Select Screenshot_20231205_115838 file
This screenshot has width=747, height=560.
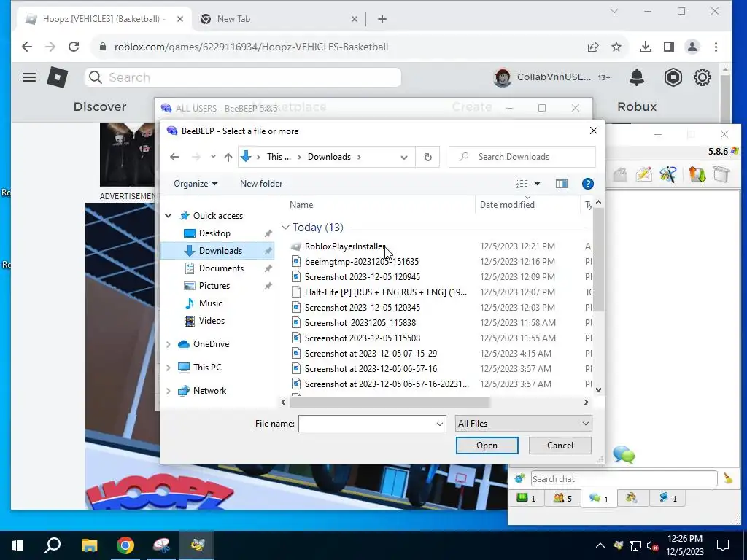[x=360, y=323]
